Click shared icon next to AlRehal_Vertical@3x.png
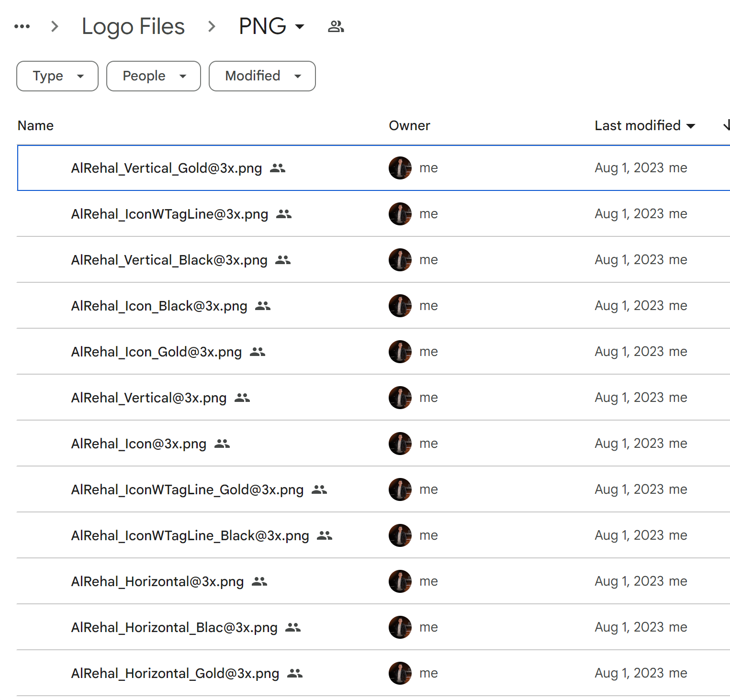This screenshot has height=700, width=730. click(242, 398)
